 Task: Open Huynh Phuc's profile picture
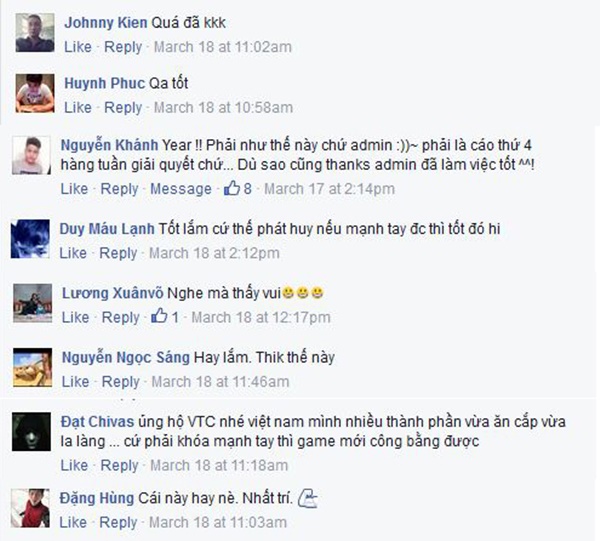click(x=35, y=93)
